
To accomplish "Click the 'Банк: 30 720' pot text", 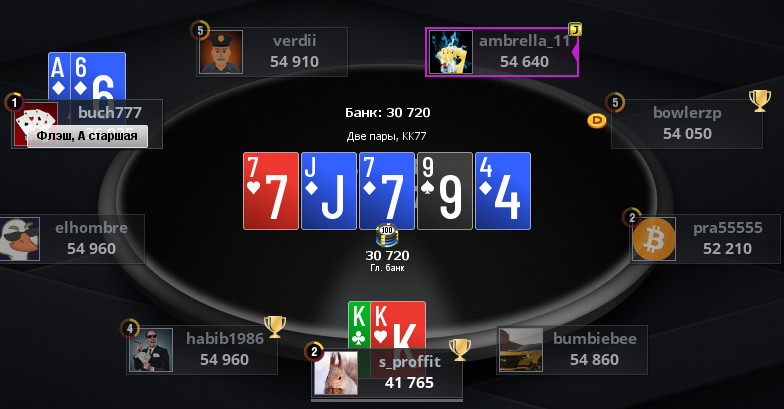I will pyautogui.click(x=388, y=112).
